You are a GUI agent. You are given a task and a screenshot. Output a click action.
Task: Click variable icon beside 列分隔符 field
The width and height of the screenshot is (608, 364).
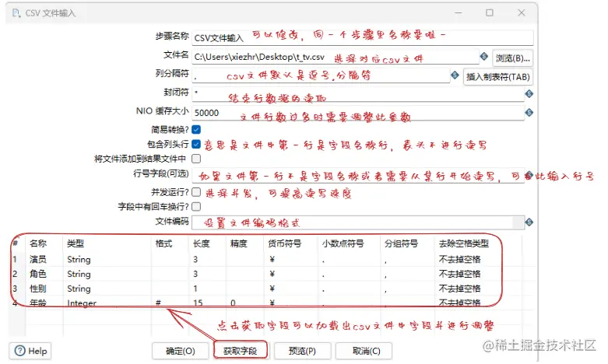tap(455, 75)
